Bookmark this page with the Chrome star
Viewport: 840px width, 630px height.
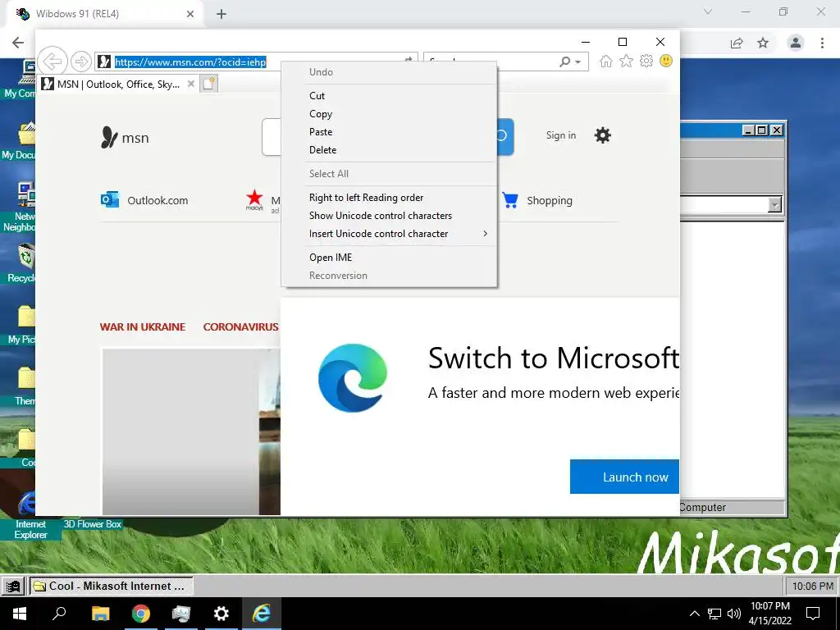tap(763, 43)
